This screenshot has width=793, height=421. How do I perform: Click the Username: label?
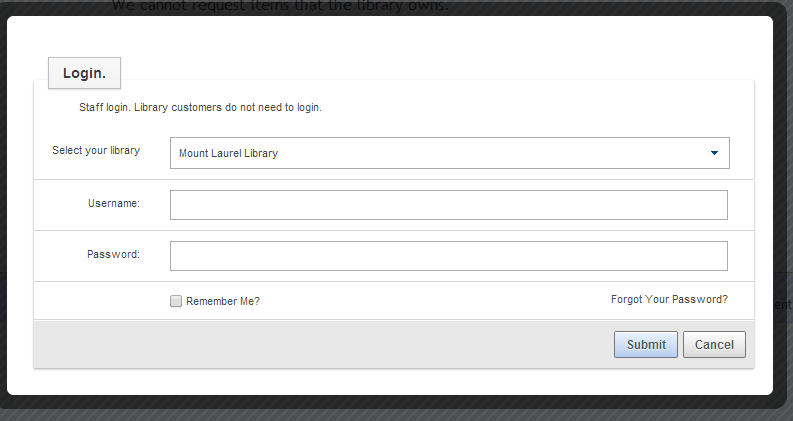(114, 203)
